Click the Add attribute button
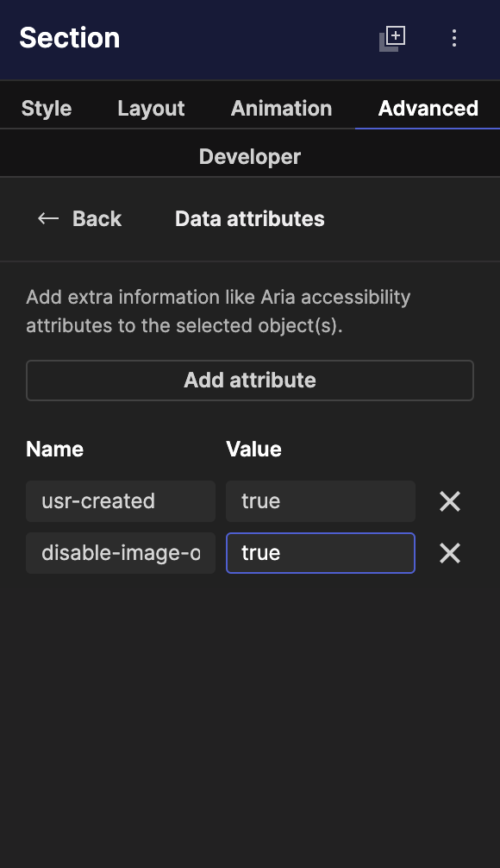 249,380
